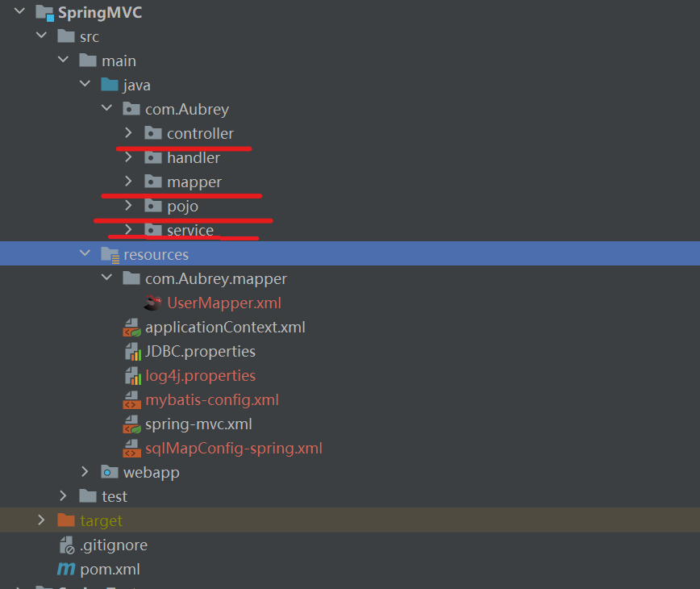This screenshot has width=700, height=589.
Task: Click the webapp web folder icon
Action: pyautogui.click(x=110, y=472)
